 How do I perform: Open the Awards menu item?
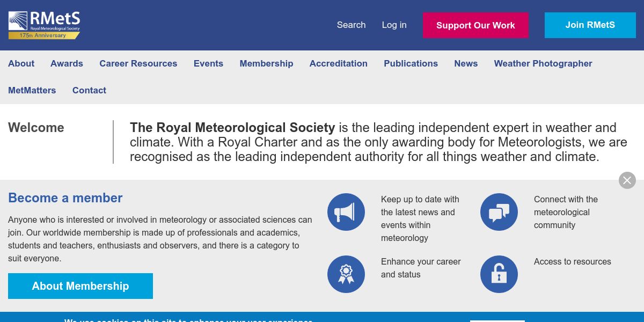tap(67, 63)
